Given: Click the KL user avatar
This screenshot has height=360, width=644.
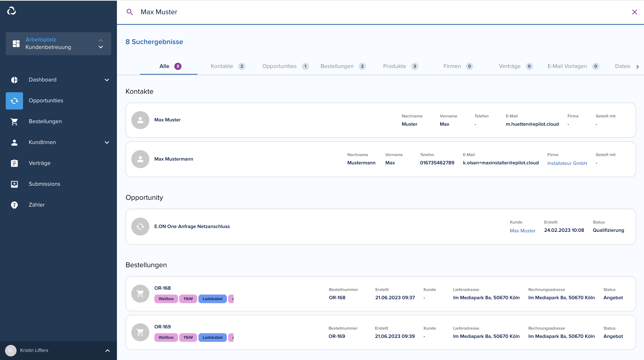Looking at the screenshot, I should click(11, 350).
